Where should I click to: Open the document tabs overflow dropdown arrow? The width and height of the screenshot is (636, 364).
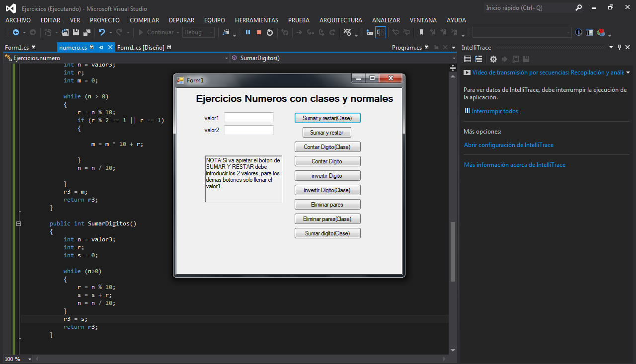(453, 48)
